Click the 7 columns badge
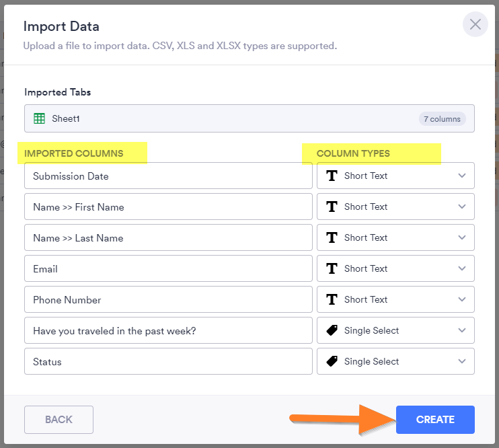 (x=442, y=119)
